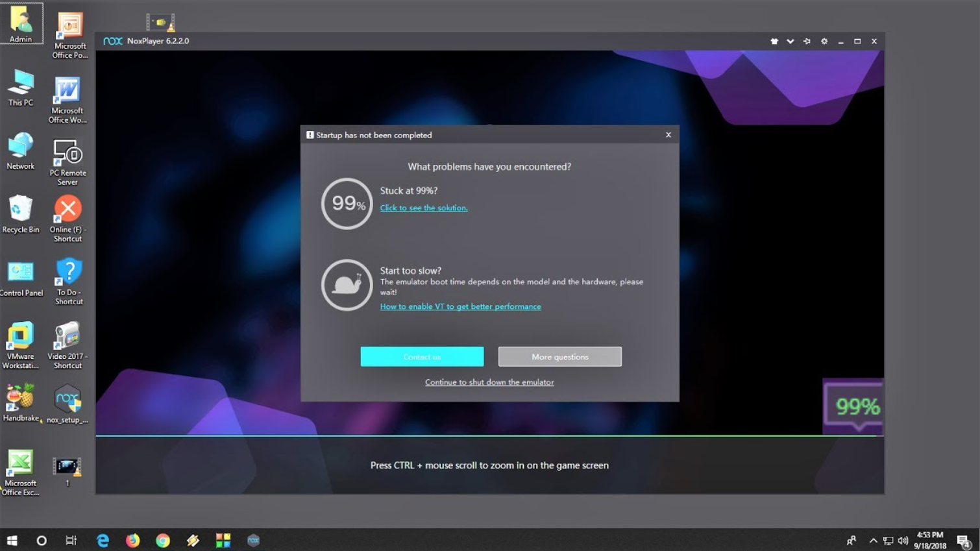980x551 pixels.
Task: Open the Windows Start menu
Action: 12,540
